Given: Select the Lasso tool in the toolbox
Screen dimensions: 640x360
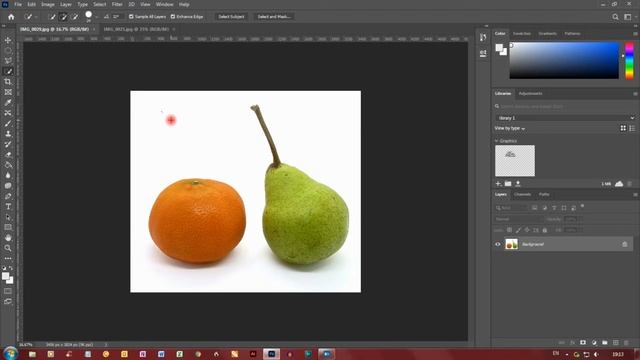Looking at the screenshot, I should click(x=8, y=61).
